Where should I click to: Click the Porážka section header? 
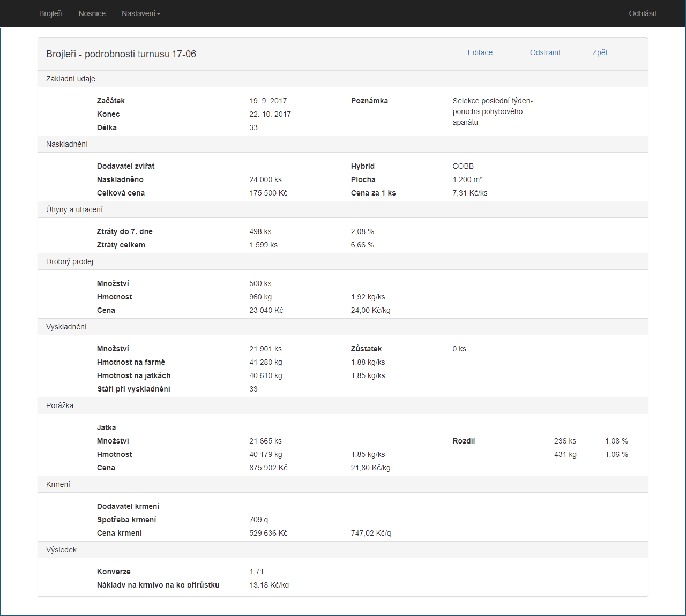(343, 405)
